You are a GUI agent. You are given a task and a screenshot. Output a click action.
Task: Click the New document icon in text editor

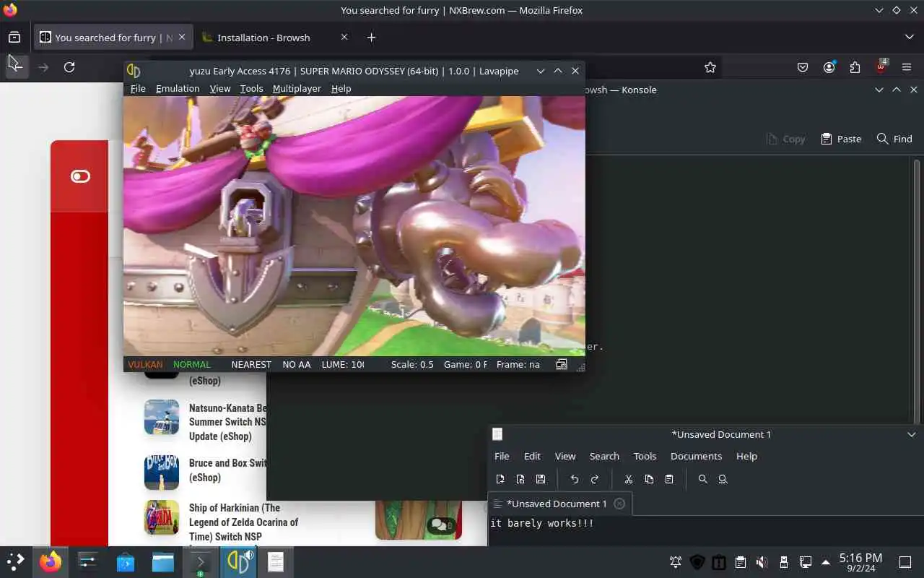[x=500, y=479]
